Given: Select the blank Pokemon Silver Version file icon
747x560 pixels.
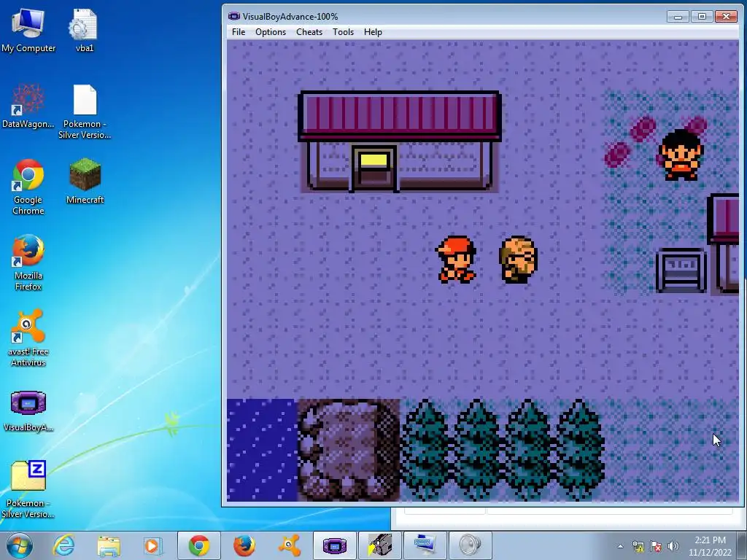Looking at the screenshot, I should coord(85,112).
